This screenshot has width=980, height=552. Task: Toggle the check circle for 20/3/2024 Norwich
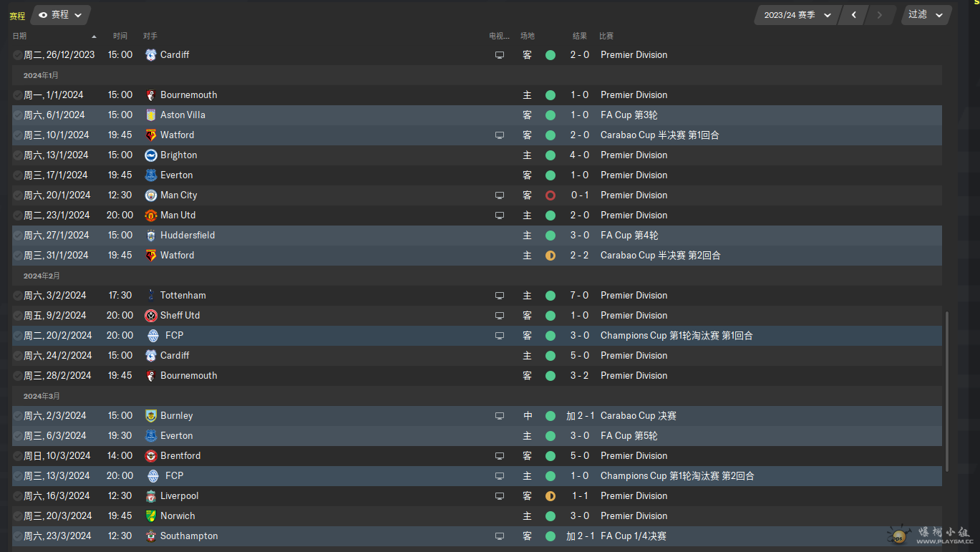coord(17,515)
